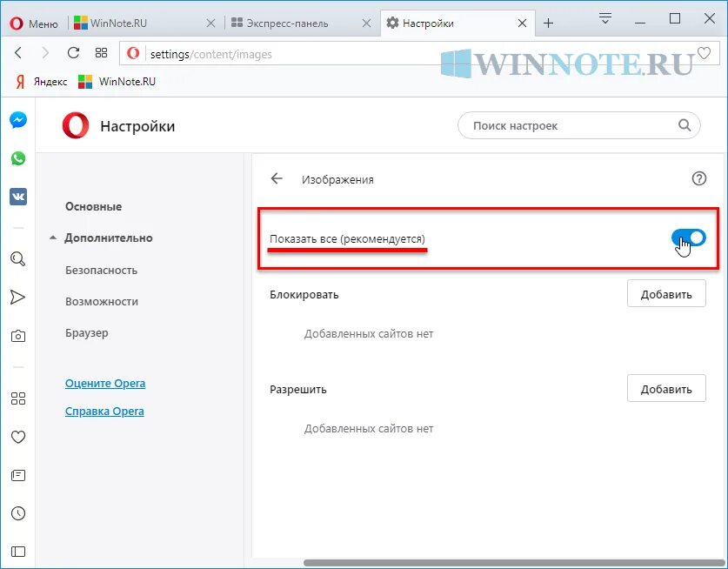Click the Opera icon in address bar

pos(133,54)
